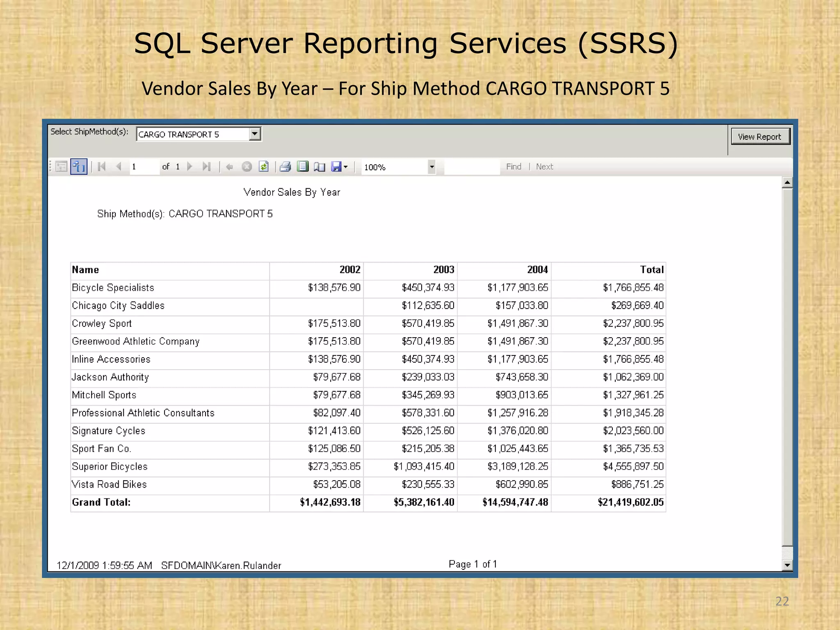
Task: Select Sport Fan Co. vendor name
Action: click(101, 449)
